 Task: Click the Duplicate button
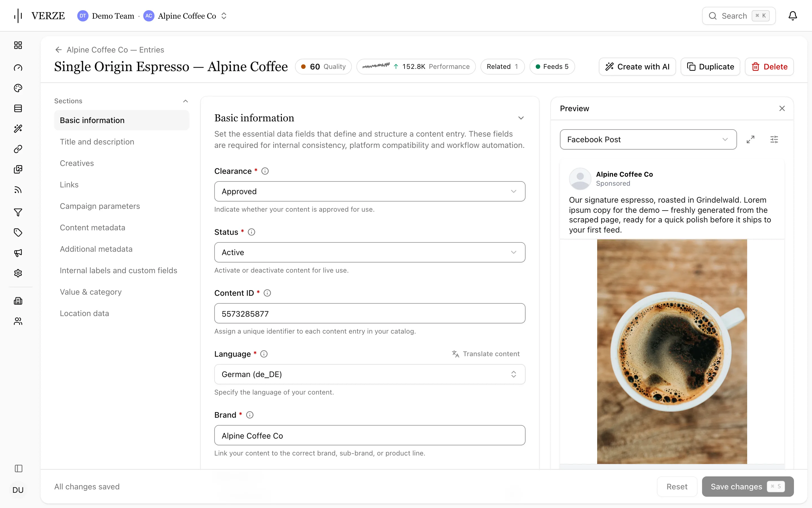(x=710, y=67)
